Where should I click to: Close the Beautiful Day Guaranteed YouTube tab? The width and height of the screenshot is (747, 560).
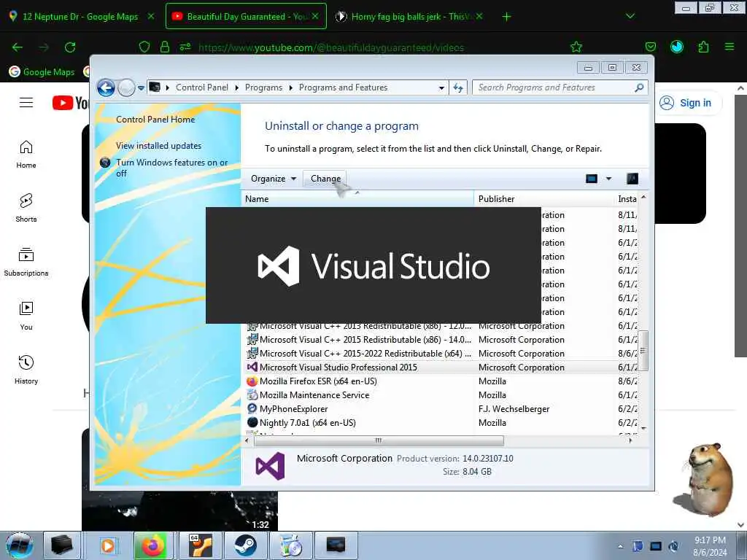(x=315, y=16)
